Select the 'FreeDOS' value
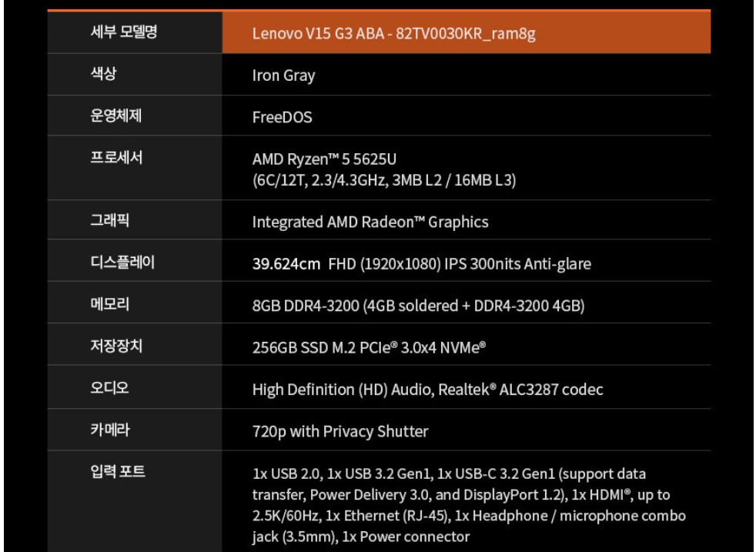 click(282, 117)
